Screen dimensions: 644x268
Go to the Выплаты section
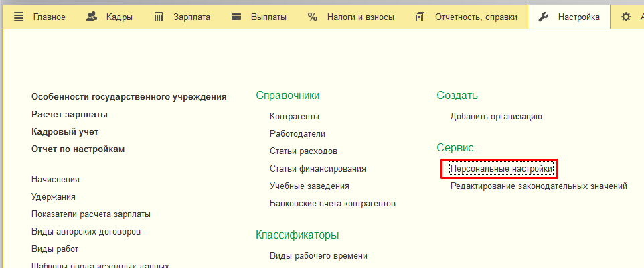pos(269,17)
